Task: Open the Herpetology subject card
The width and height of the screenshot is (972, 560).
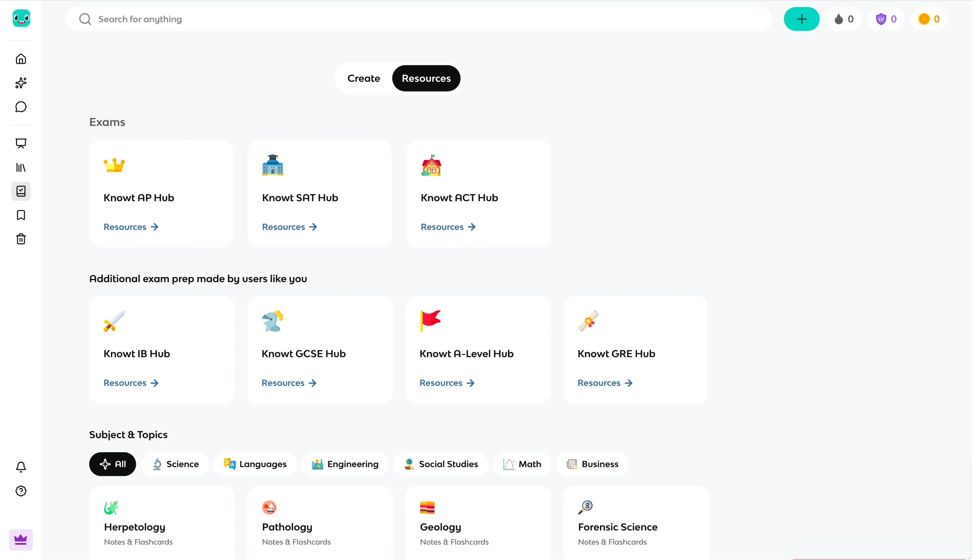Action: click(x=162, y=523)
